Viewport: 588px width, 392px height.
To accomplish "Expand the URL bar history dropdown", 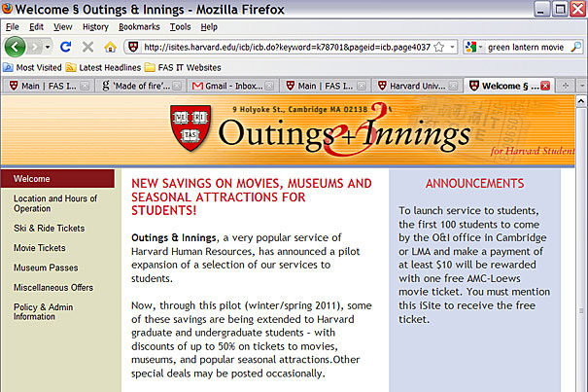I will point(452,47).
